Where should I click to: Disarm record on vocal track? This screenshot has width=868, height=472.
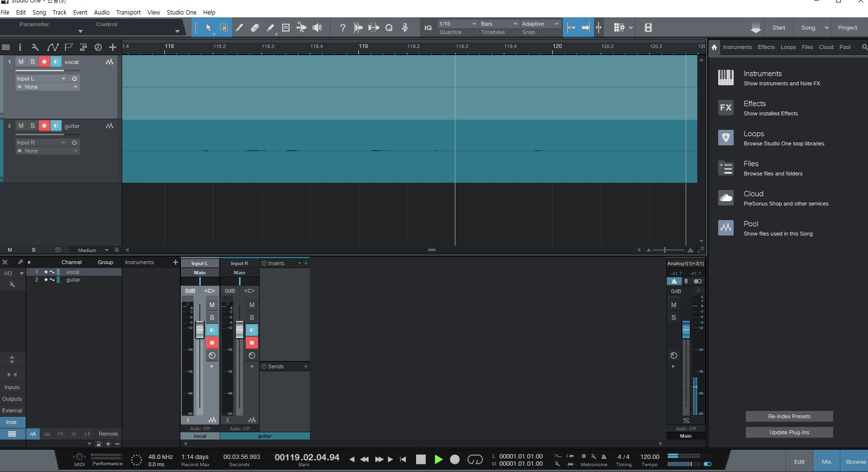pos(44,62)
